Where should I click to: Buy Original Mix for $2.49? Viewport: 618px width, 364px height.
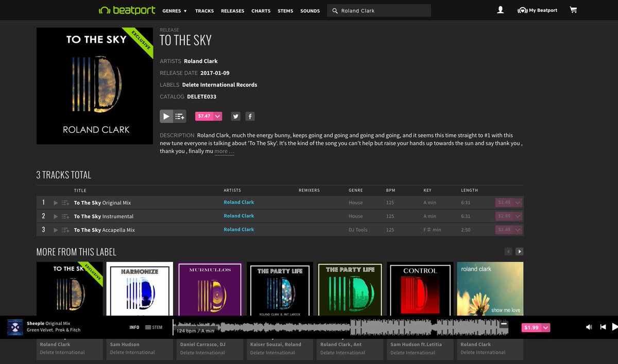[504, 203]
